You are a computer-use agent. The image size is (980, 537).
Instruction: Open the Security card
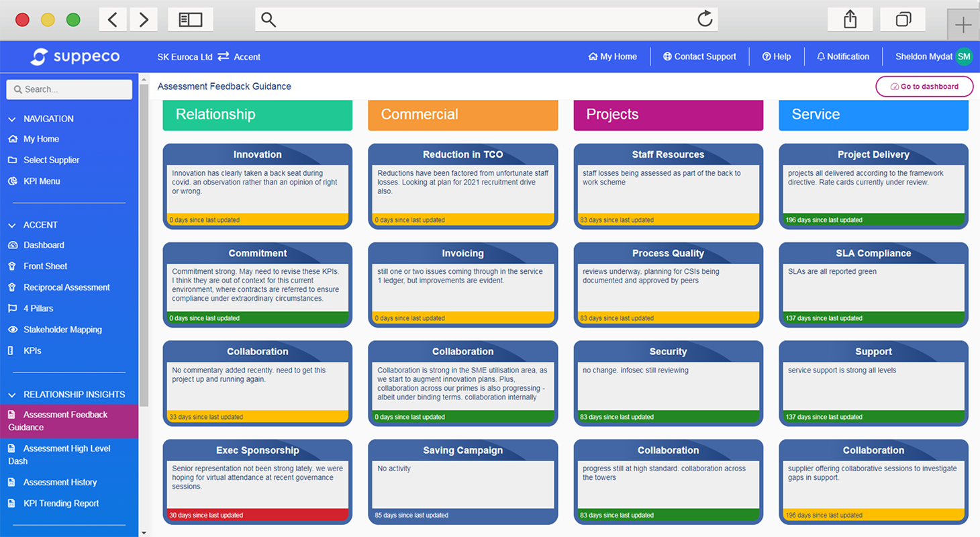click(x=669, y=383)
